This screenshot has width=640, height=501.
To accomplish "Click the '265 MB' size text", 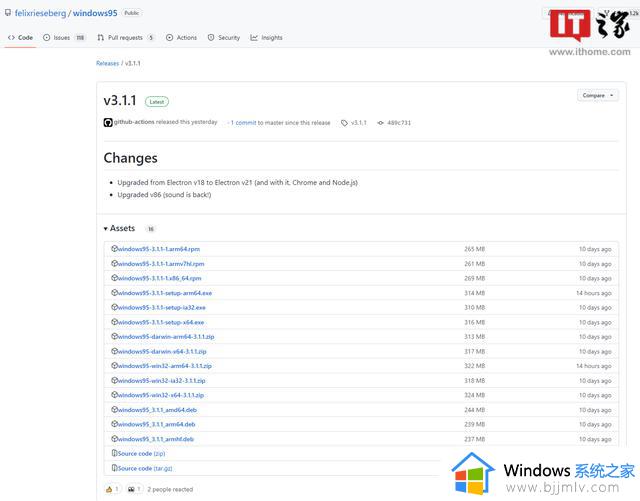I will point(475,249).
